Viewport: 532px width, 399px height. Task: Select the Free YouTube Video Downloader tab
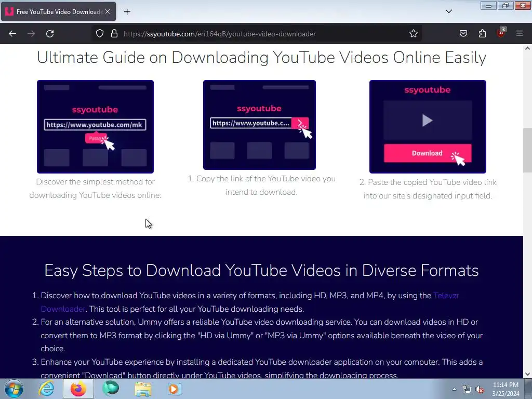58,11
